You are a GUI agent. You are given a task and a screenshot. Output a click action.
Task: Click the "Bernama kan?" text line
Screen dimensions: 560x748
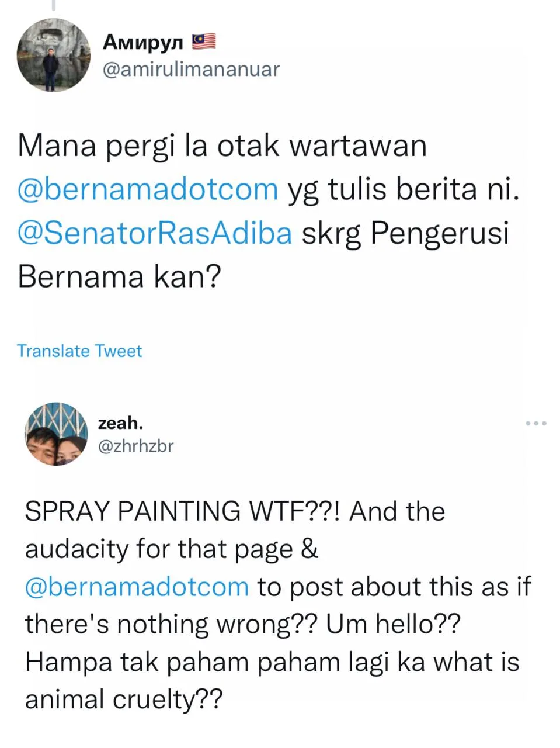click(x=119, y=276)
